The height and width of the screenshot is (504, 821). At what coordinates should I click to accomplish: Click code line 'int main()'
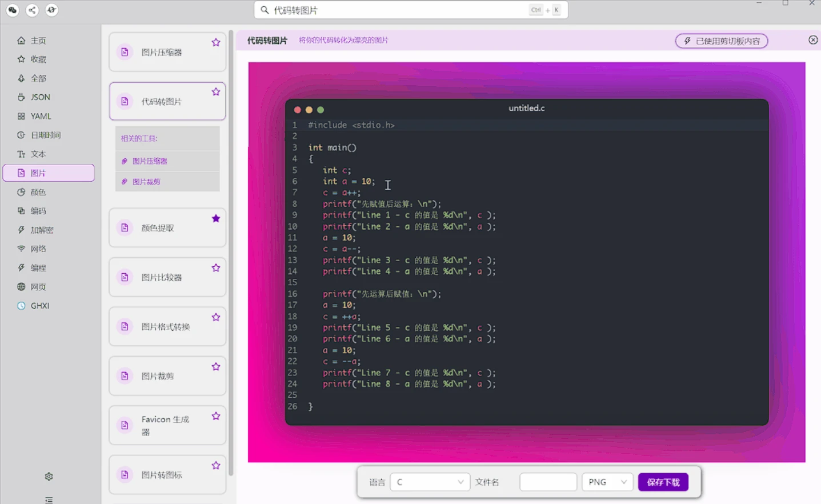333,147
